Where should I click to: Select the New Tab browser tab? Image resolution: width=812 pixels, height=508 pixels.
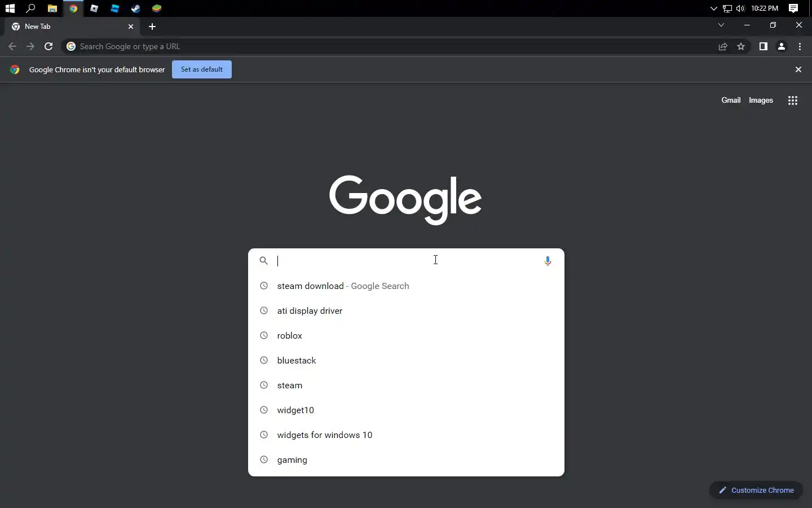tap(73, 27)
